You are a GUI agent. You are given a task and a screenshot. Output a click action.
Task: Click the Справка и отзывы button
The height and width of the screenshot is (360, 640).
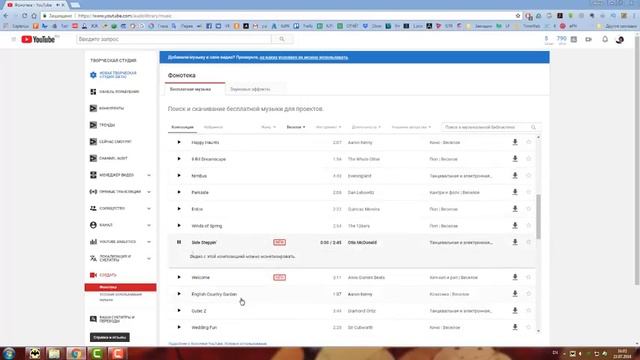click(110, 338)
